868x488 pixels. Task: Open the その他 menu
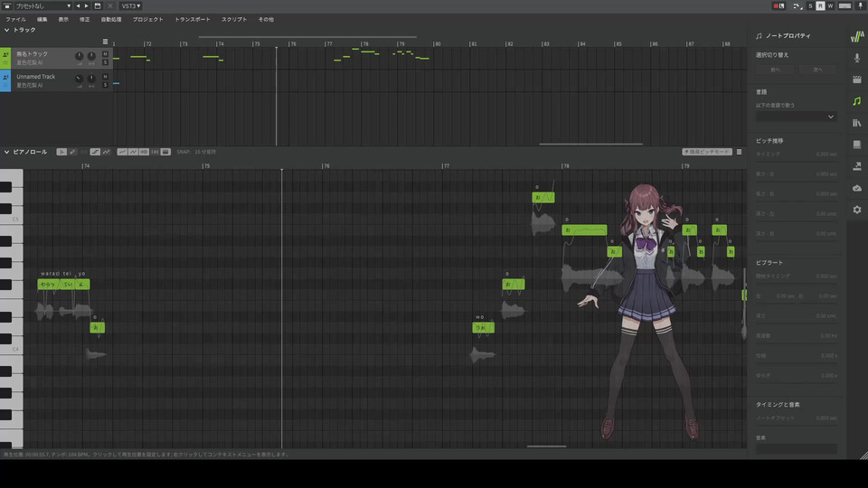coord(266,19)
